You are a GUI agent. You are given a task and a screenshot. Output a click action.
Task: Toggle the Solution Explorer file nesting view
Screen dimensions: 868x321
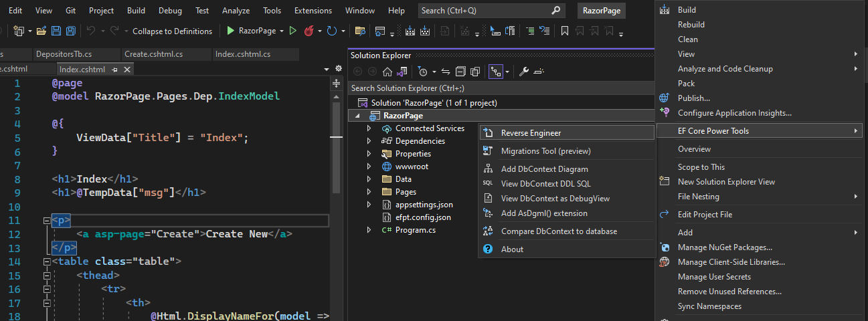(496, 72)
